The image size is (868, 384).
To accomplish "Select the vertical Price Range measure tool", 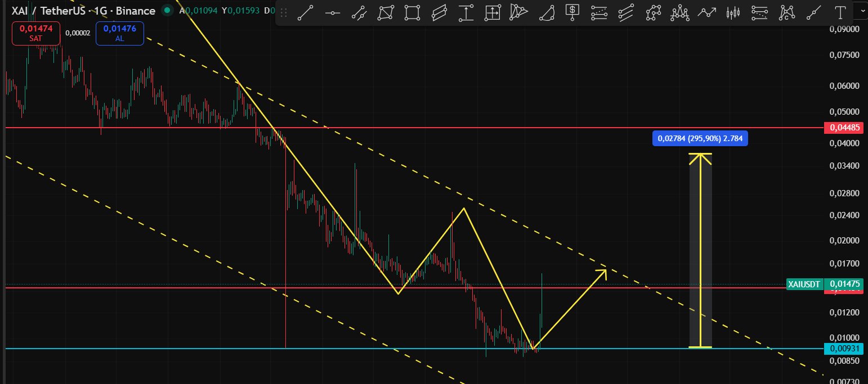I will pos(466,12).
